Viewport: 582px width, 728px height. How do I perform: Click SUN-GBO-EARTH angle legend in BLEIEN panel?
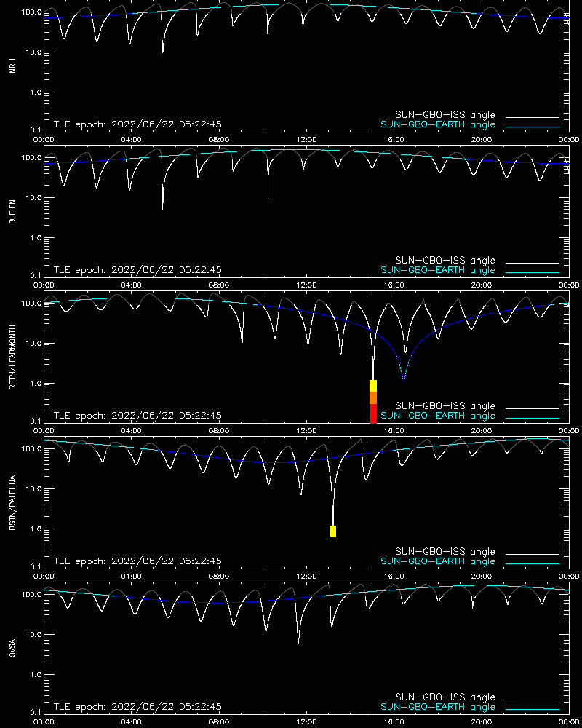[x=438, y=270]
